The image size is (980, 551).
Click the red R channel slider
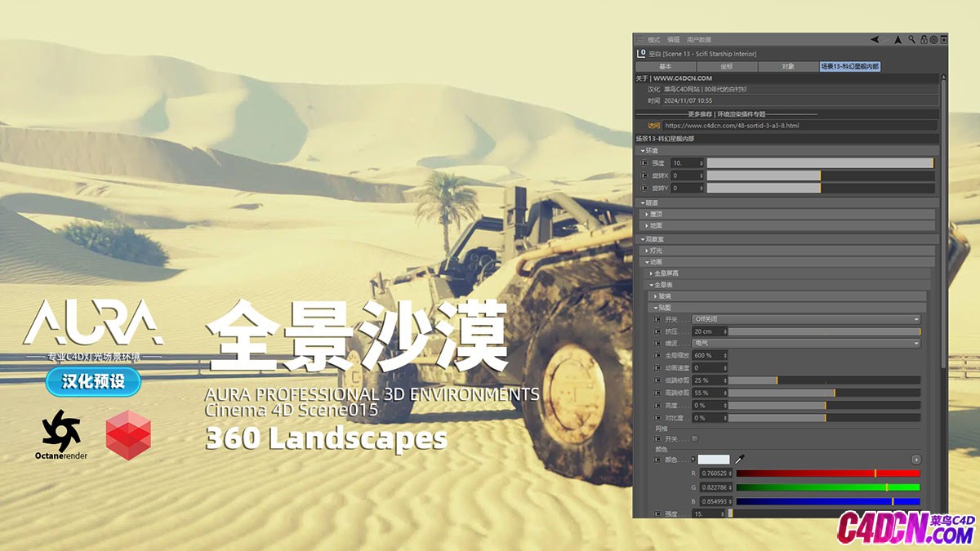[x=828, y=473]
